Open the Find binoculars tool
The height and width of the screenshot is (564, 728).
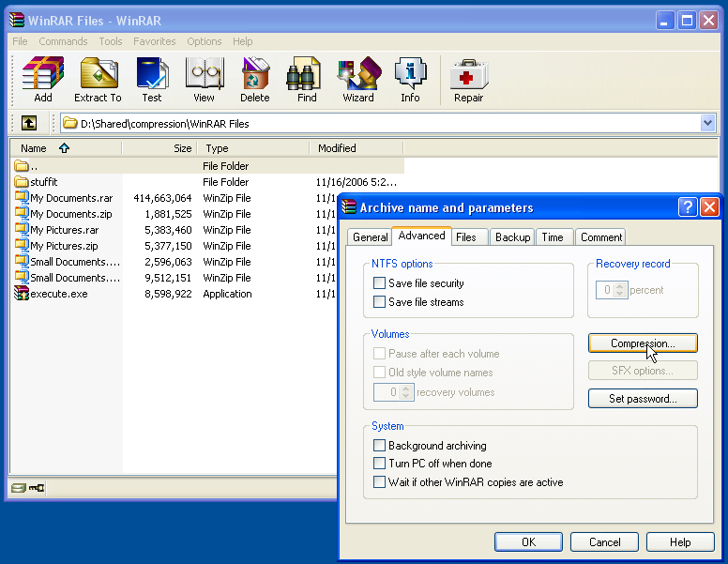pos(307,79)
